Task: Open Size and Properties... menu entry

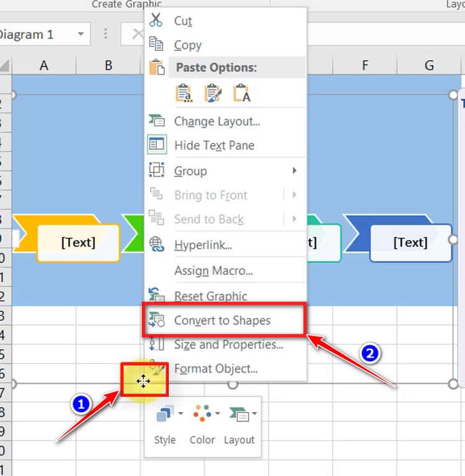Action: (x=226, y=344)
